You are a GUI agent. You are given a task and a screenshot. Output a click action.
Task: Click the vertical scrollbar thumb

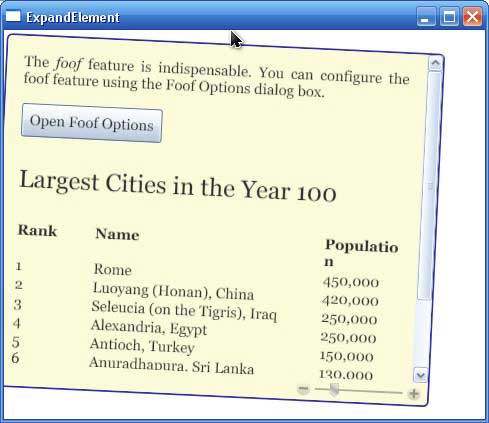pyautogui.click(x=430, y=185)
